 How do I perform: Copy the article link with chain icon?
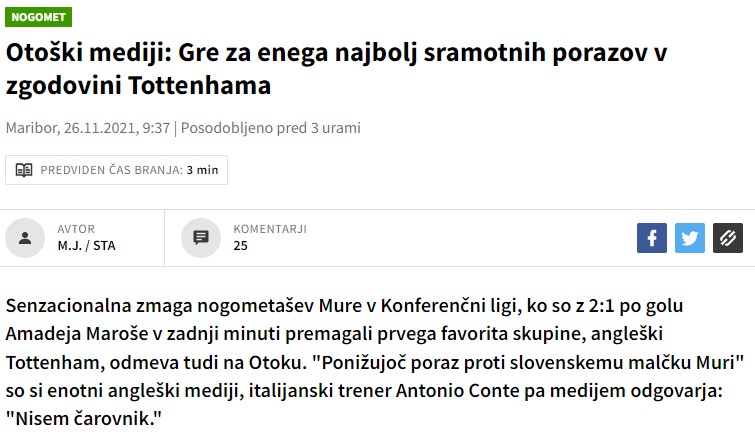pyautogui.click(x=728, y=238)
